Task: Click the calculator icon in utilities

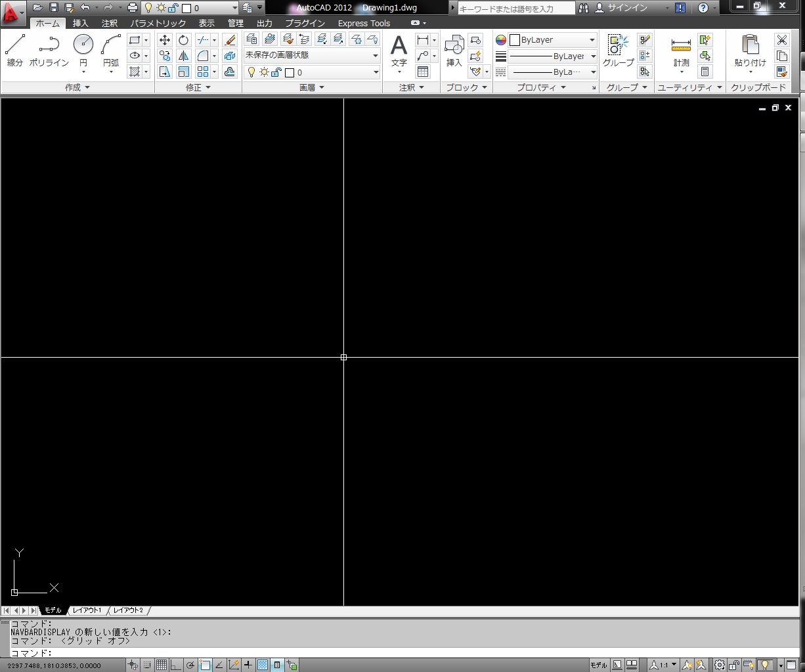Action: (x=705, y=72)
